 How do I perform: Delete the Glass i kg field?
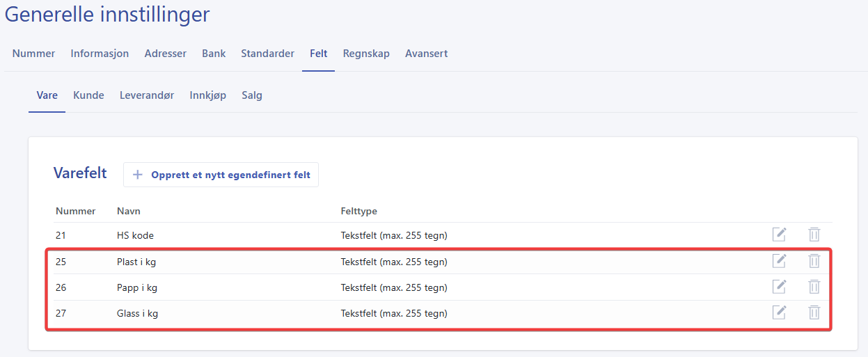pyautogui.click(x=814, y=313)
